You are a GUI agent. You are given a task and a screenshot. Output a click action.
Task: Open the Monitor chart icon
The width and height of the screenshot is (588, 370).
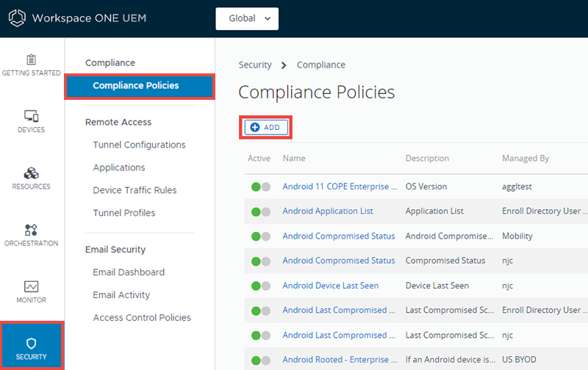pos(31,286)
